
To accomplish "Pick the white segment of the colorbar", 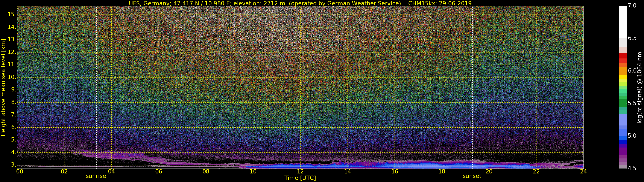I will (623, 22).
